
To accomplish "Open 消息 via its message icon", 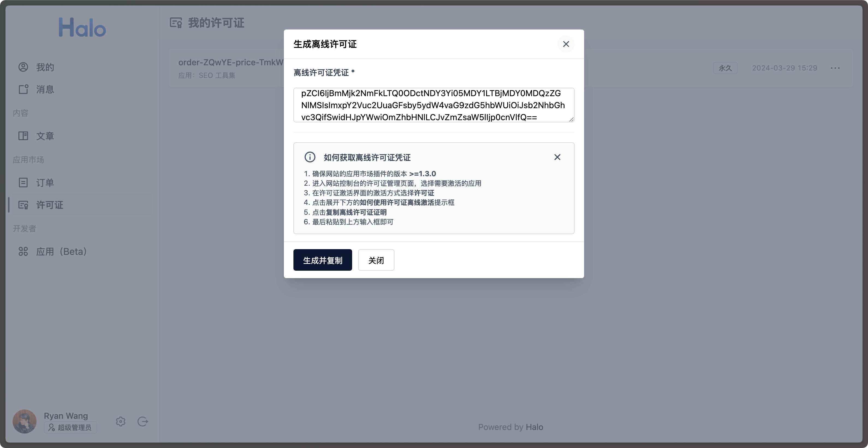I will pyautogui.click(x=23, y=89).
